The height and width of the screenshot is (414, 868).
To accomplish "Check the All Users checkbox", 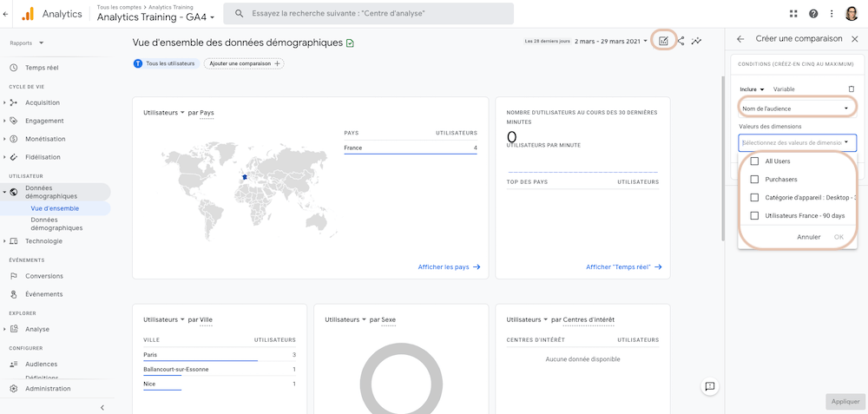I will tap(754, 161).
